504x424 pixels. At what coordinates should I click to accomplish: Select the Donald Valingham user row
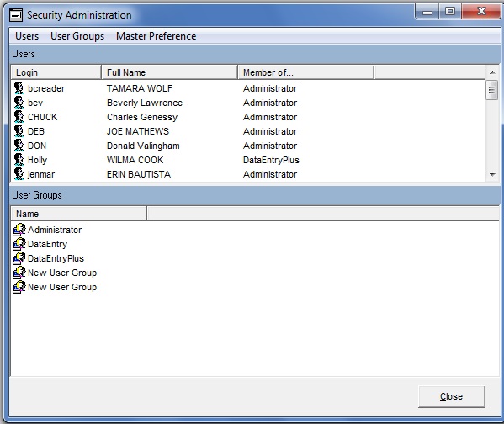(248, 146)
